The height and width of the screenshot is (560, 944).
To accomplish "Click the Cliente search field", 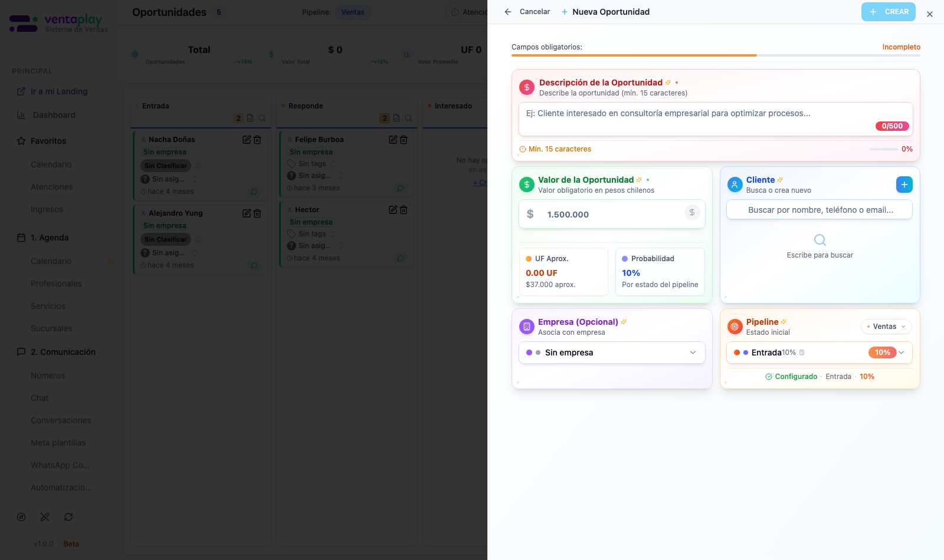I will pyautogui.click(x=820, y=210).
